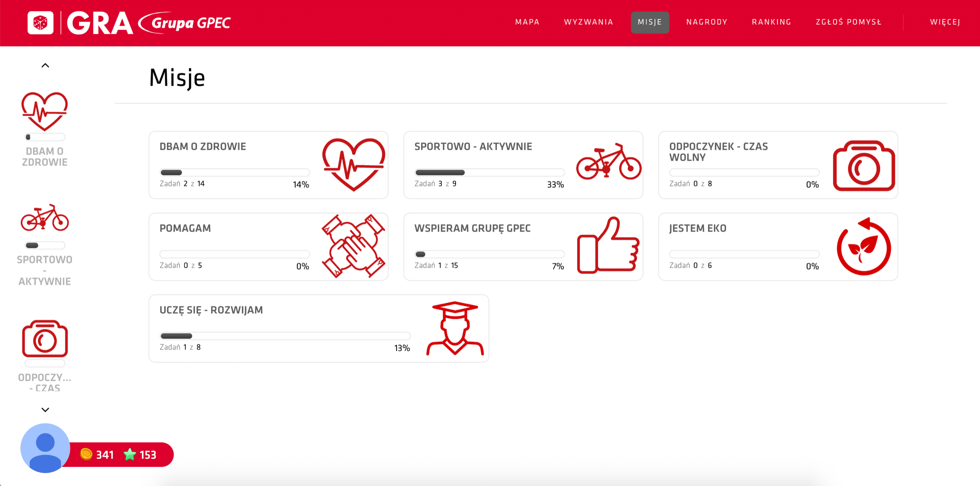This screenshot has height=486, width=980.
Task: Click the user avatar icon
Action: pyautogui.click(x=45, y=448)
